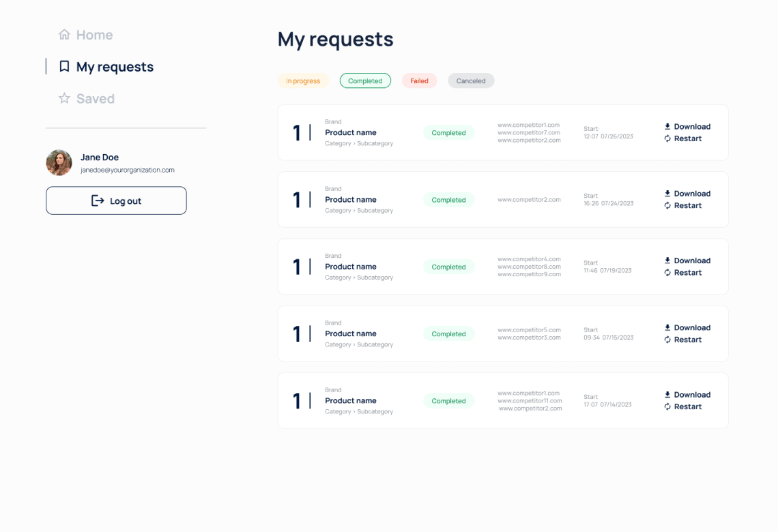Click the Restart icon on the first request
Viewport: 778px width, 532px height.
pyautogui.click(x=667, y=138)
